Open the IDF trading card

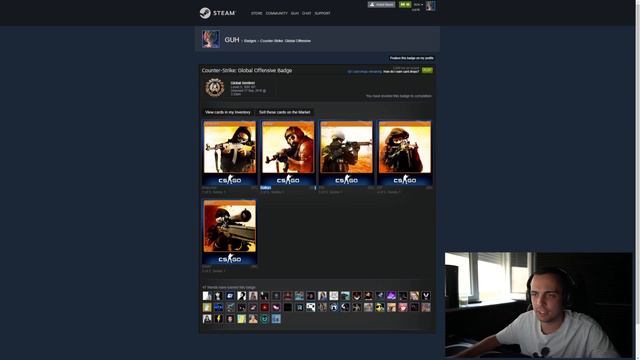404,153
